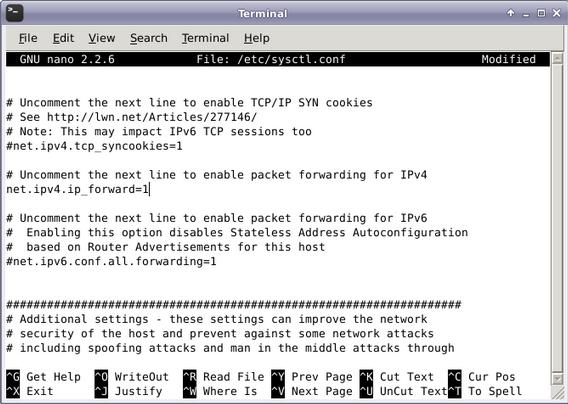Place cursor on net.ipv4.ip_forward=1 line
This screenshot has height=404, width=568.
(78, 189)
